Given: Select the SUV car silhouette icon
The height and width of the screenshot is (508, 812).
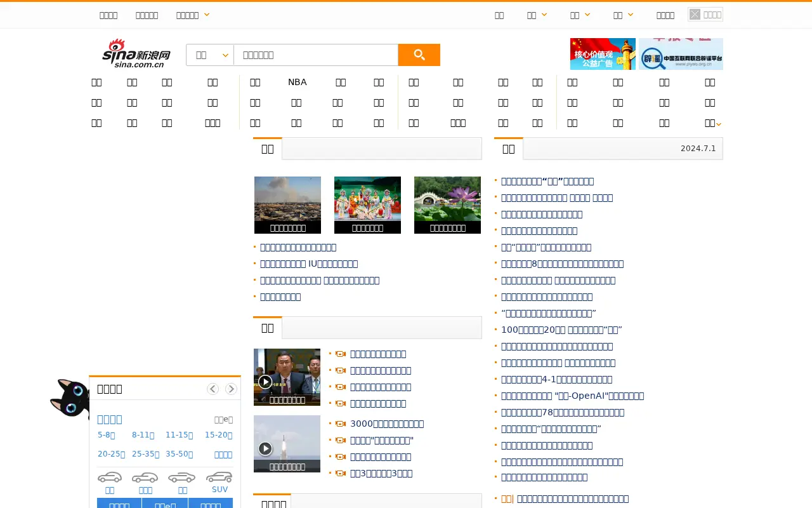Looking at the screenshot, I should (219, 477).
